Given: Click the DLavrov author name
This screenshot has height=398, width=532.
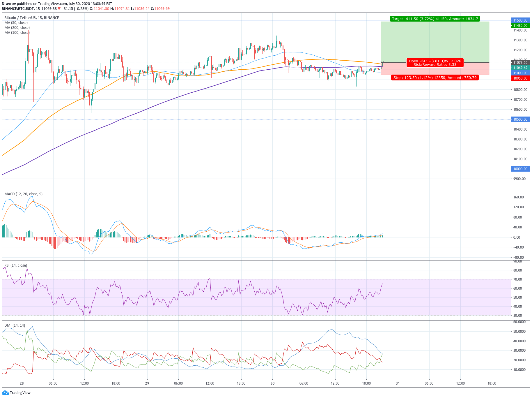Looking at the screenshot, I should [9, 4].
